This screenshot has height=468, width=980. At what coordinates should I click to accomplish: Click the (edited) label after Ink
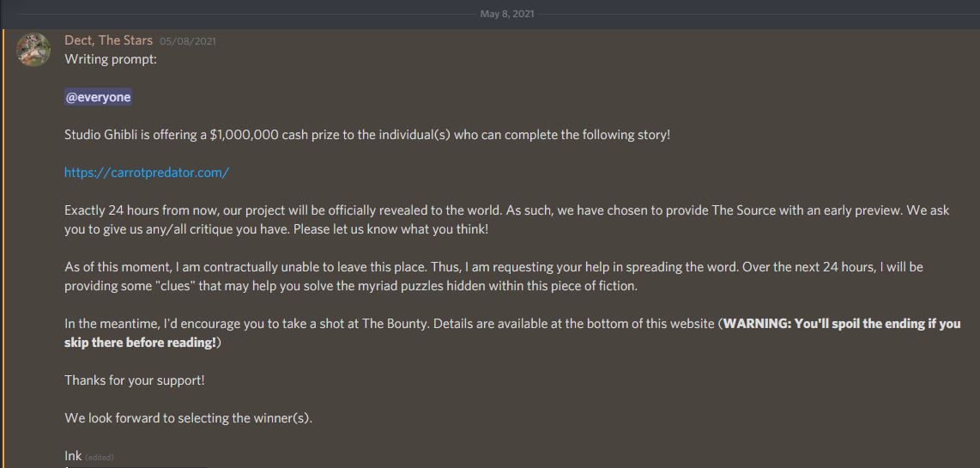click(x=100, y=458)
